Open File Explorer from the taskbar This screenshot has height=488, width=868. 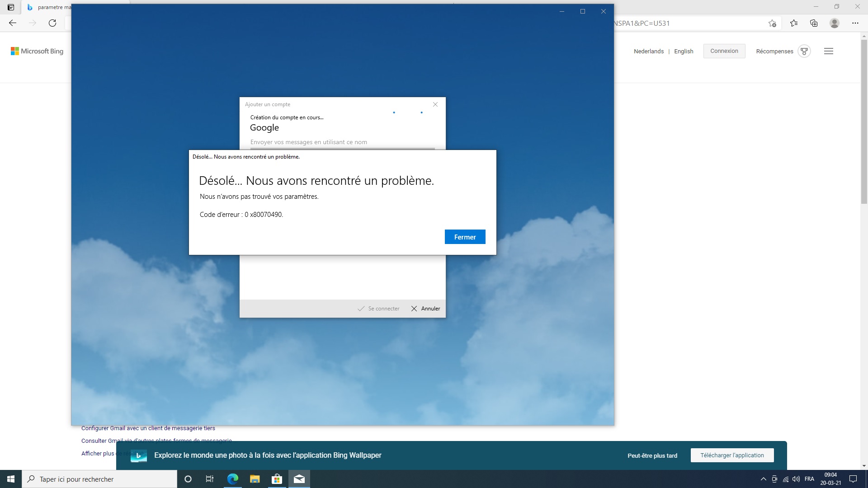click(255, 479)
